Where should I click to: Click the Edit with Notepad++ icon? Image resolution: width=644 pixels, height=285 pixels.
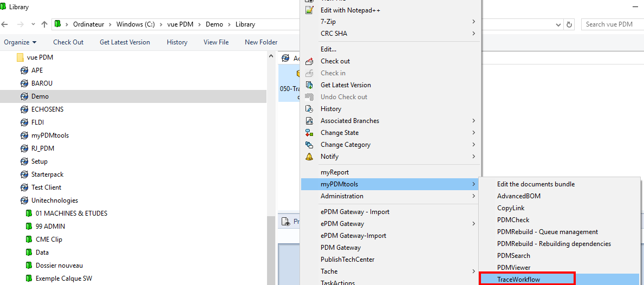click(309, 10)
